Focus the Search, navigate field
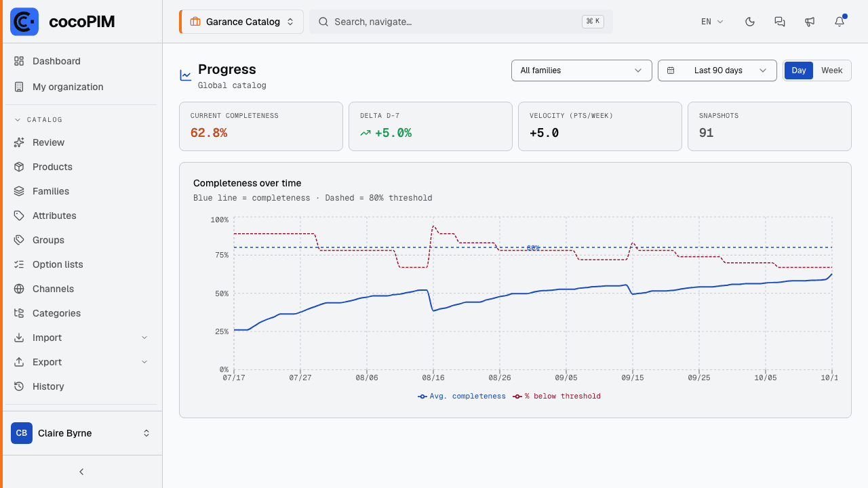 coord(461,22)
